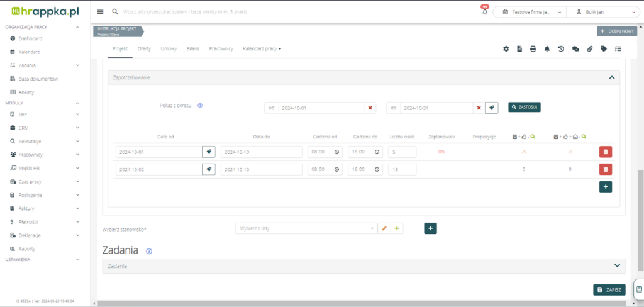644x307 pixels.
Task: Delete the first requirement row
Action: pyautogui.click(x=605, y=152)
